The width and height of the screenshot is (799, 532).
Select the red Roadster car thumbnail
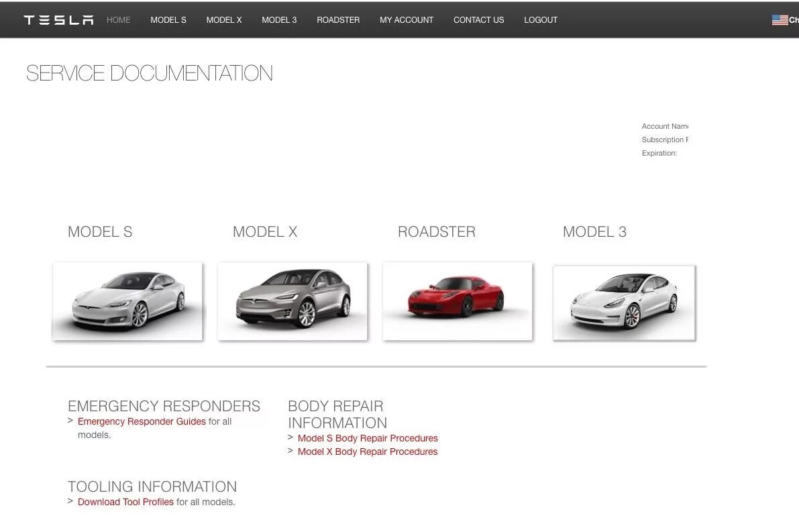click(458, 301)
